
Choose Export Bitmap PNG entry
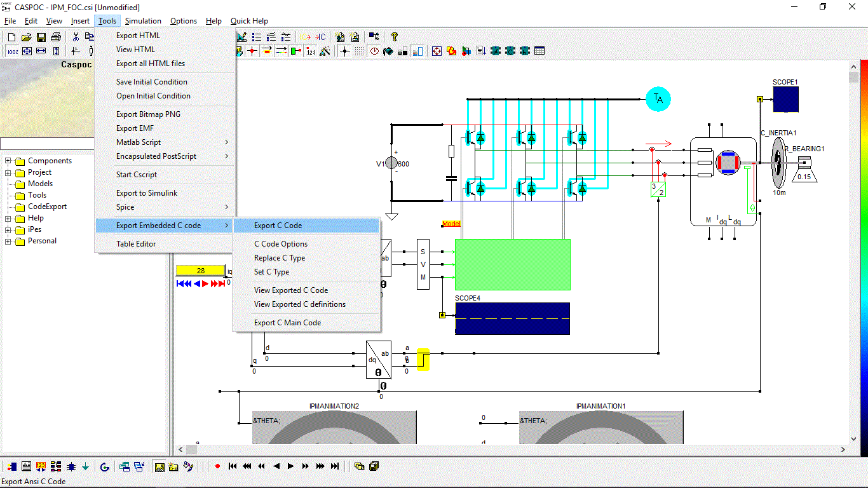click(x=165, y=114)
